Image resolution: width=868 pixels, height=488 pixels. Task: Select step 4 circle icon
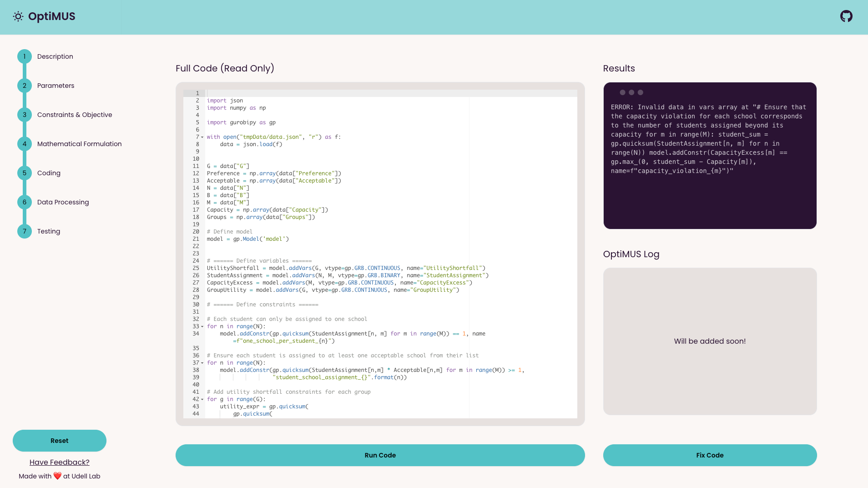25,144
